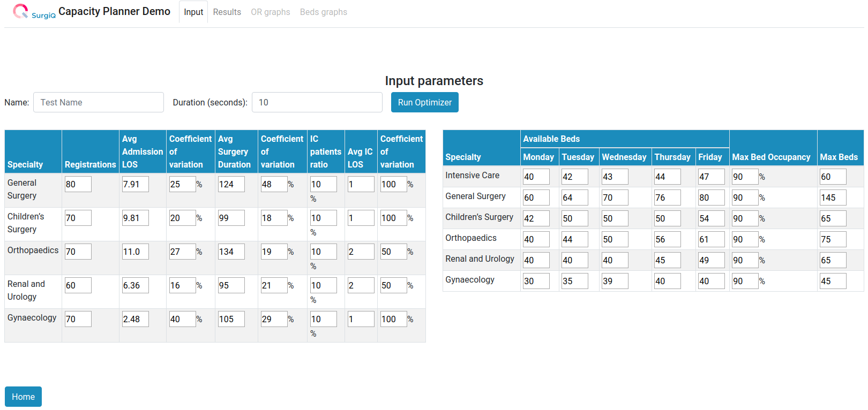Screen dimensions: 868x410
Task: Edit Gynaecology Avg IC LOS field
Action: coord(361,319)
